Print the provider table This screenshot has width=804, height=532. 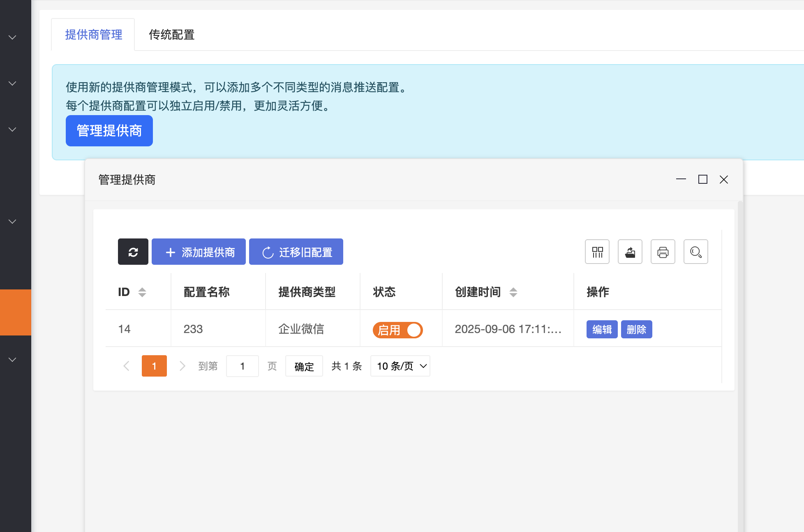click(x=663, y=252)
